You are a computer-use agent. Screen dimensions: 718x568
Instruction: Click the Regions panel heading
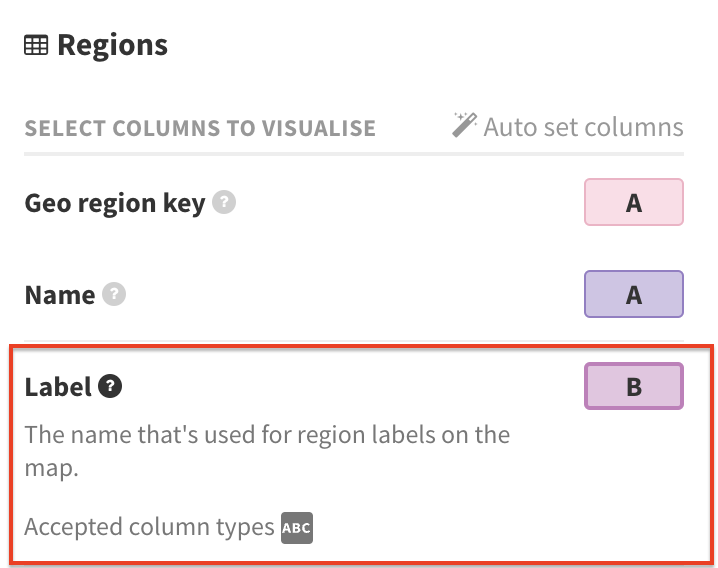point(112,45)
